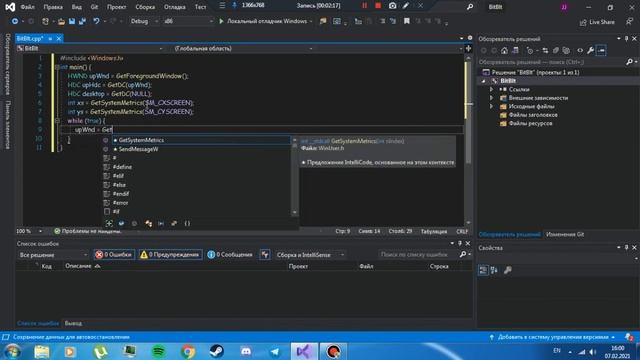This screenshot has width=640, height=360.
Task: Toggle the 0 Ошибки filter
Action: coord(114,255)
